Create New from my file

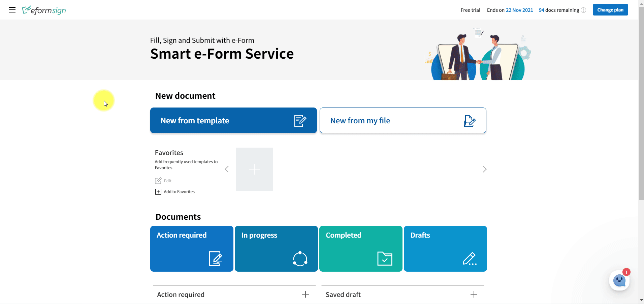403,120
